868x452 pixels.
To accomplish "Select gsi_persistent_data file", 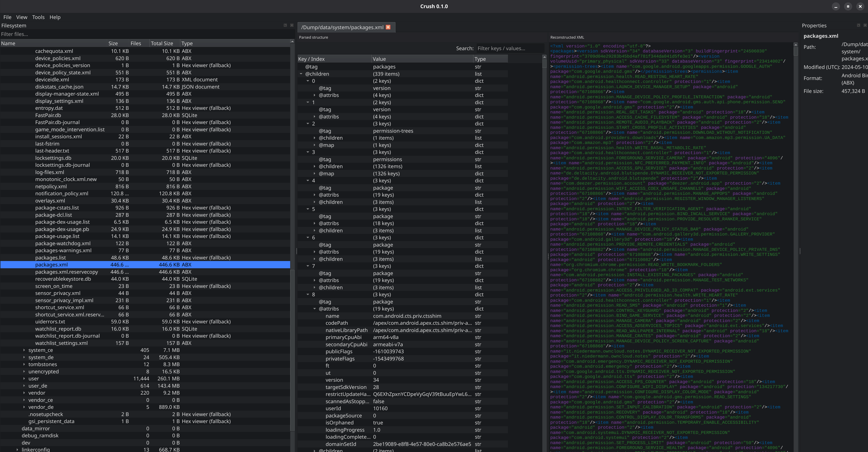I will click(x=145, y=421).
